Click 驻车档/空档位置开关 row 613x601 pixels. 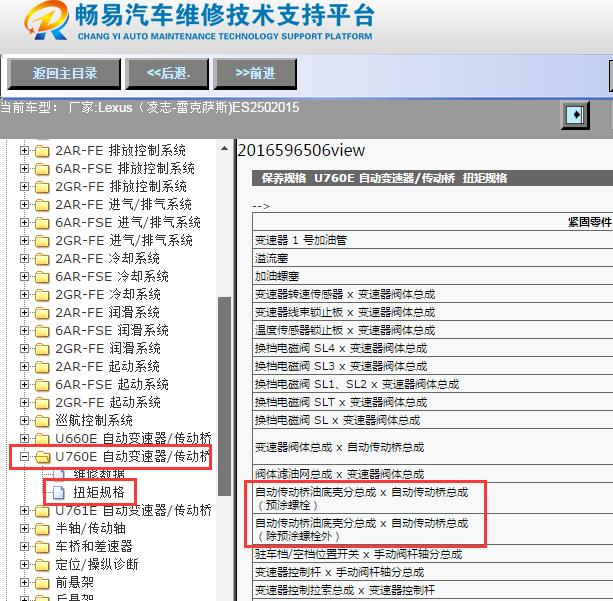(x=433, y=554)
